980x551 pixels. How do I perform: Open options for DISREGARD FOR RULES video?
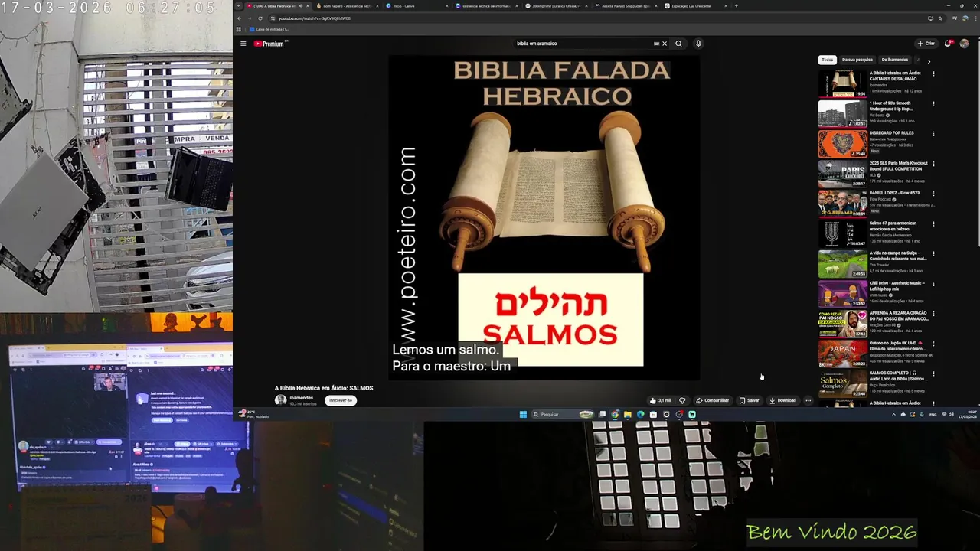933,134
